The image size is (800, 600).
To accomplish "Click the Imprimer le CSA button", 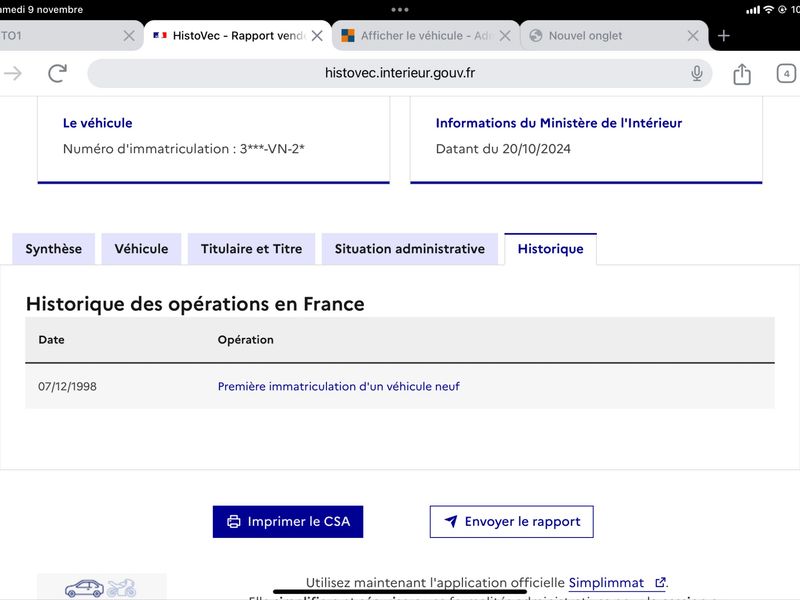I will click(288, 521).
